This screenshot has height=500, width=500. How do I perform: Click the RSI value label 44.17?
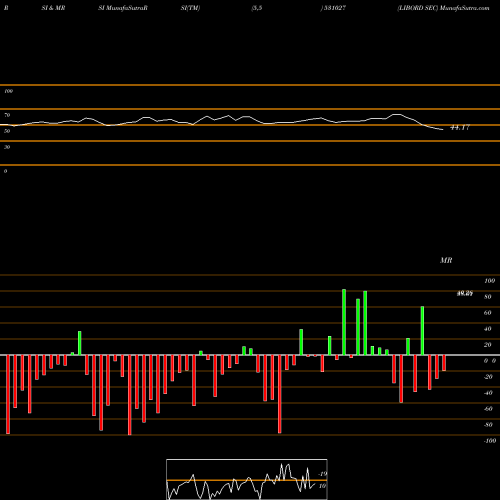[460, 127]
